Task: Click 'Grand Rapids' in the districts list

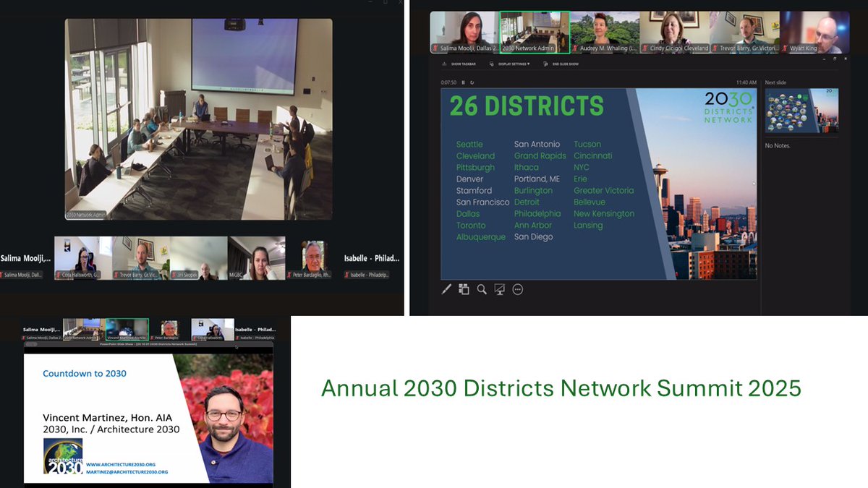Action: point(540,156)
